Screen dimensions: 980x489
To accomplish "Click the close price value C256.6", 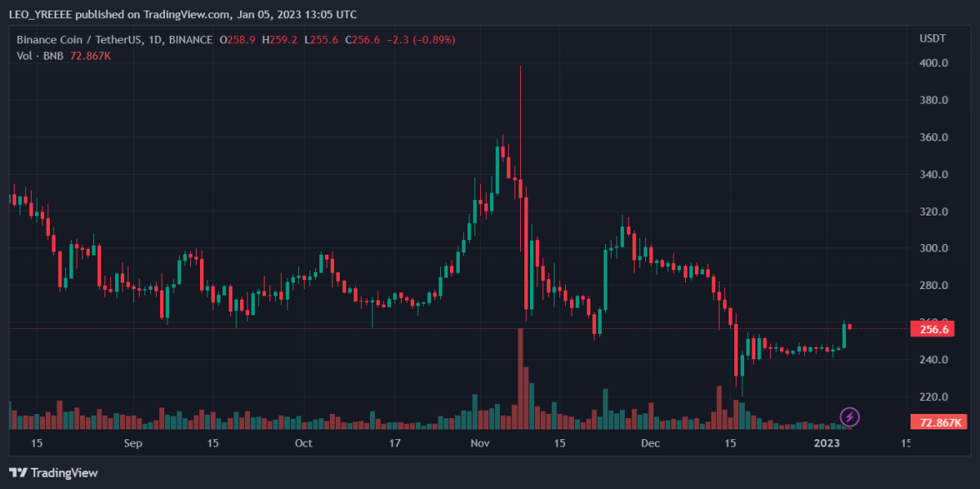I will [x=363, y=39].
